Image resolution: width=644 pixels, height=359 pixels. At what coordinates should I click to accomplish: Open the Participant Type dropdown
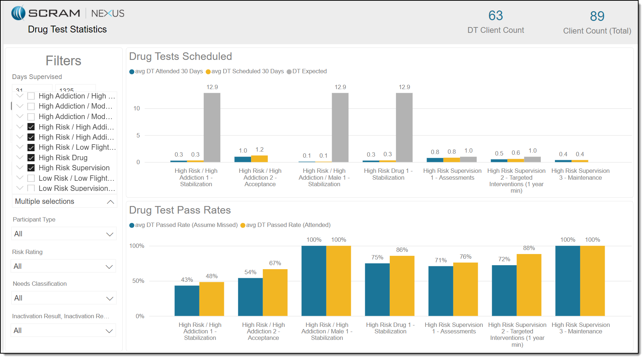[x=64, y=234]
